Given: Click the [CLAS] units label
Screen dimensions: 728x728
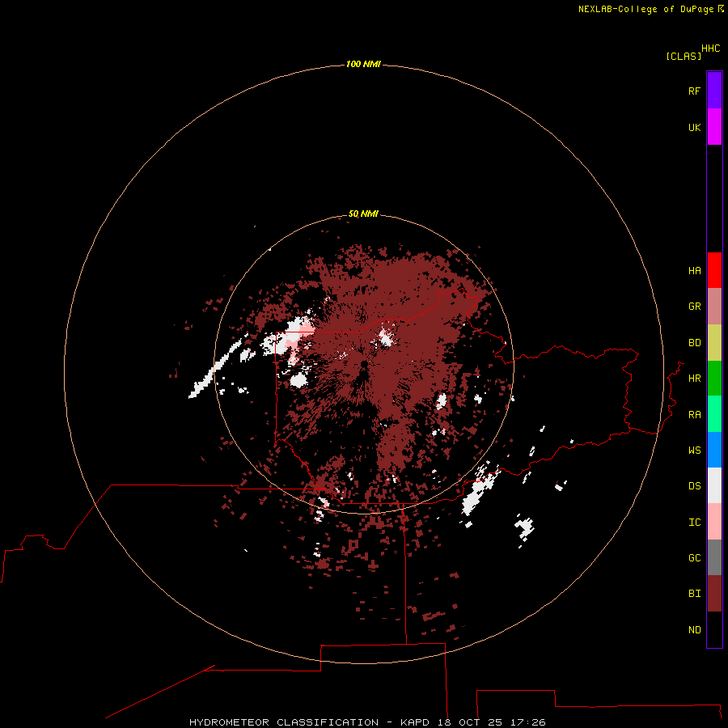Looking at the screenshot, I should [684, 56].
